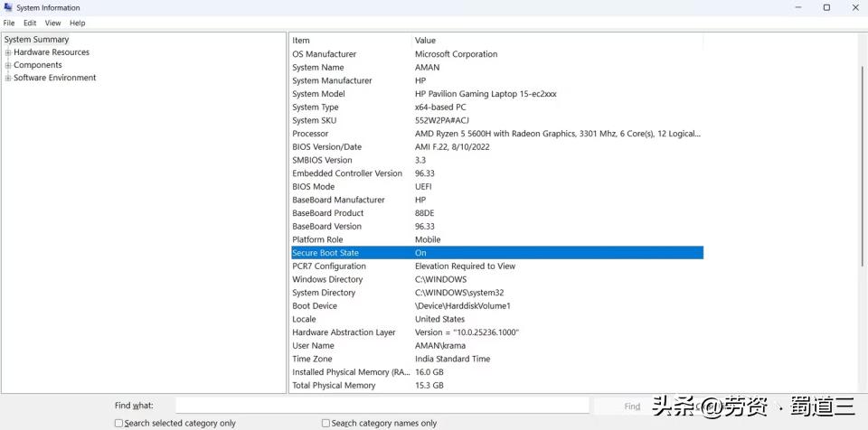
Task: Select Software Environment tree item
Action: tap(55, 78)
